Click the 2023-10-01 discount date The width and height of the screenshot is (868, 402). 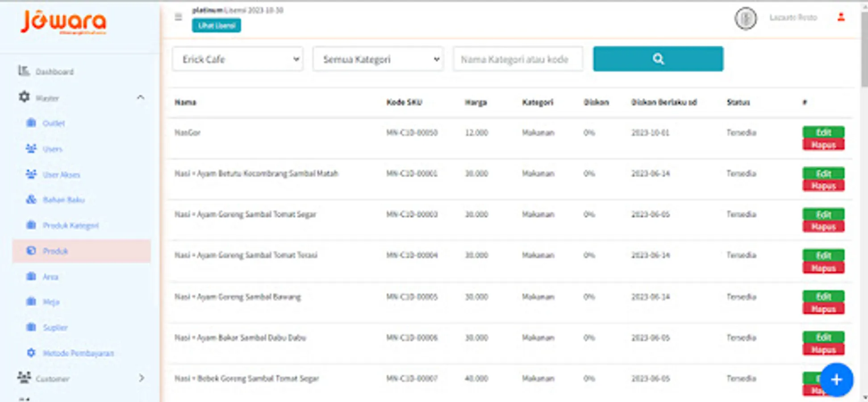(650, 133)
